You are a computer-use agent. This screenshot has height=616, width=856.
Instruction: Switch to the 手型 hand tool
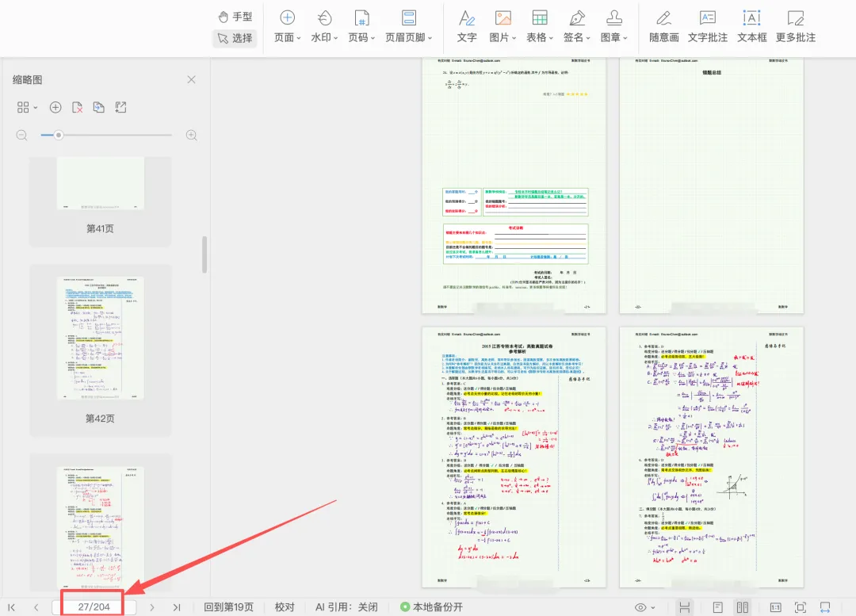235,17
